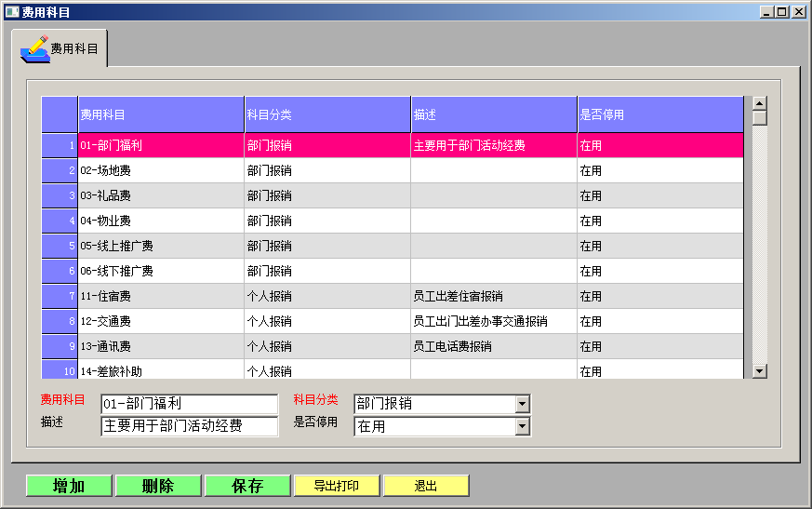Click 员工出门出差办事交通报销 cell
The image size is (812, 509).
494,321
